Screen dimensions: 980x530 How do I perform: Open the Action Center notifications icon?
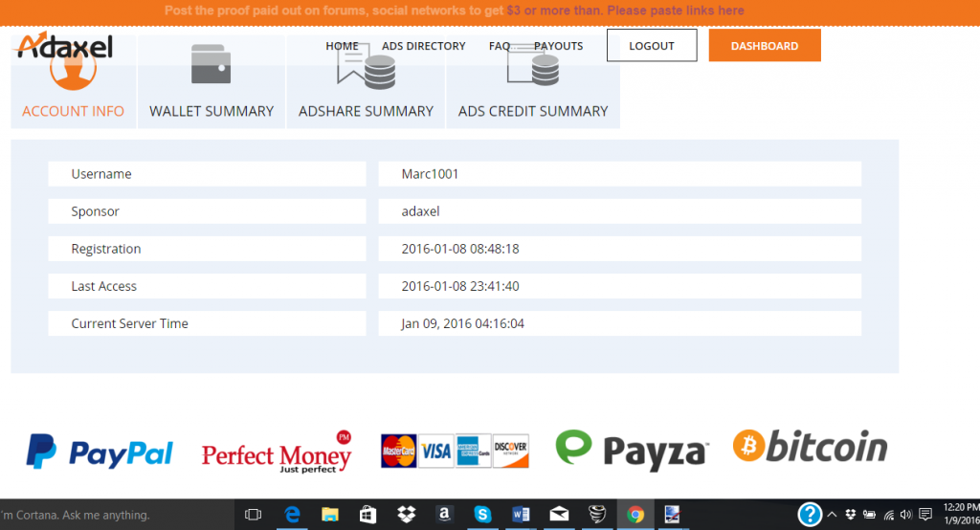coord(925,515)
